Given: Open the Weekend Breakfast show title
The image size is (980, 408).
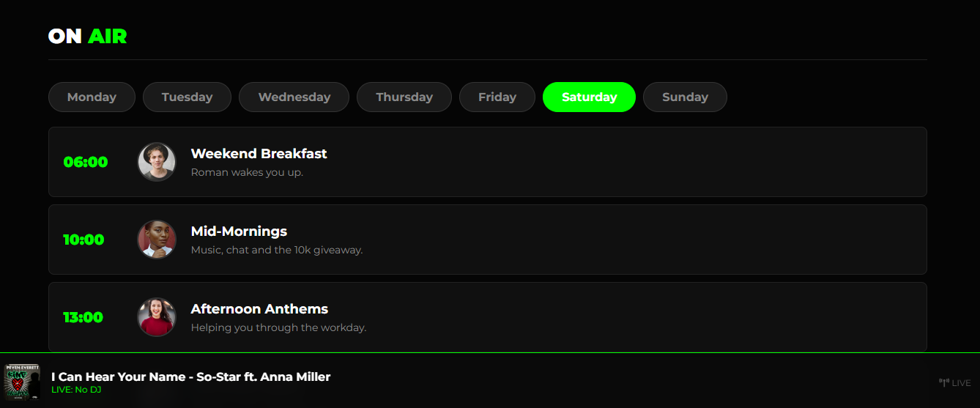Looking at the screenshot, I should [259, 154].
